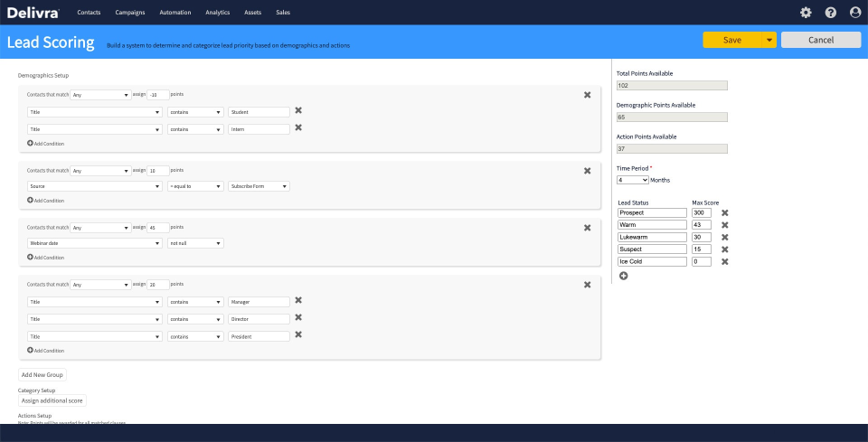Delete the group assigning 20 points
The height and width of the screenshot is (442, 868).
point(588,285)
